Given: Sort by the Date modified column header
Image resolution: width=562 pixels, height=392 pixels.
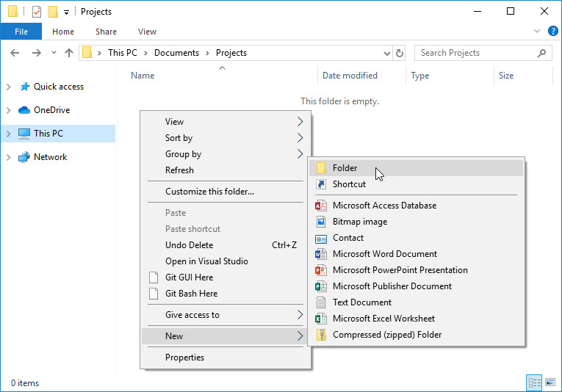Looking at the screenshot, I should click(350, 76).
